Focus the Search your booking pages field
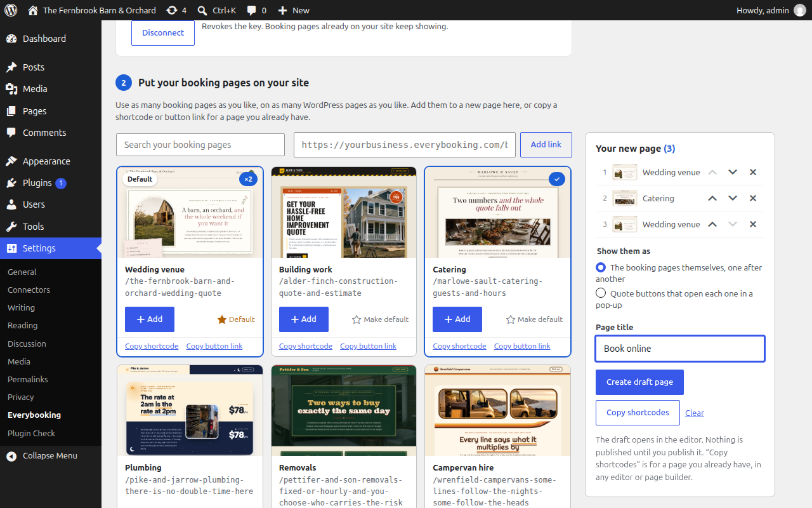Screen dimensions: 812x508 click(x=200, y=145)
